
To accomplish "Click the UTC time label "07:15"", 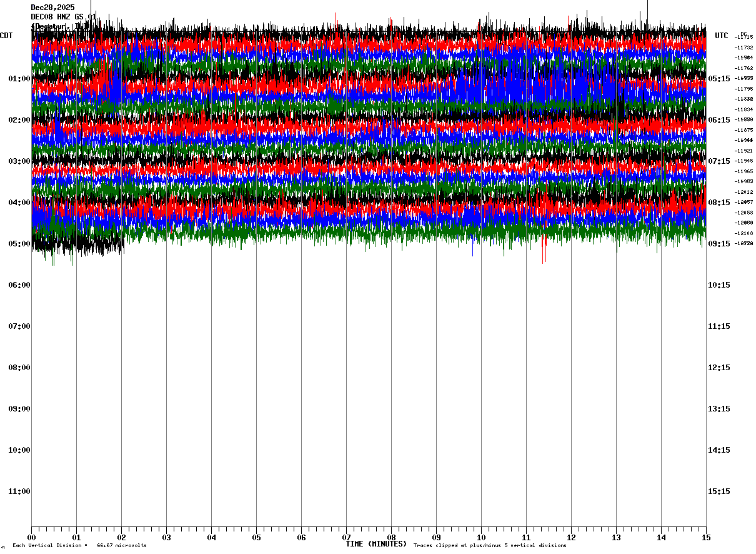I will pyautogui.click(x=719, y=161).
